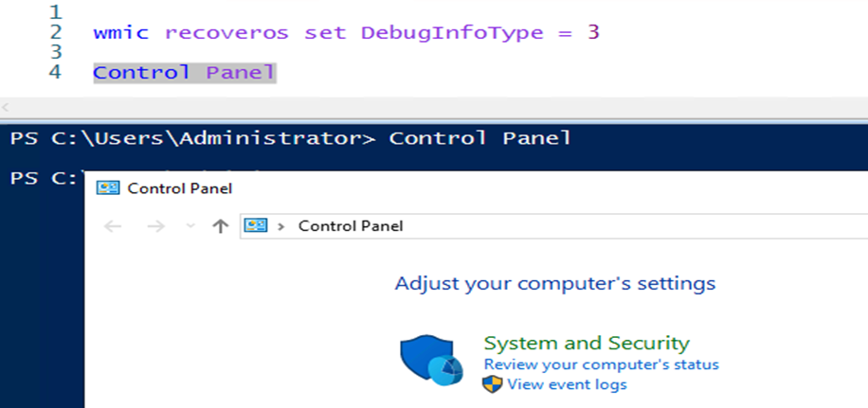868x408 pixels.
Task: Click the Adjust your computer's settings heading
Action: click(x=554, y=283)
